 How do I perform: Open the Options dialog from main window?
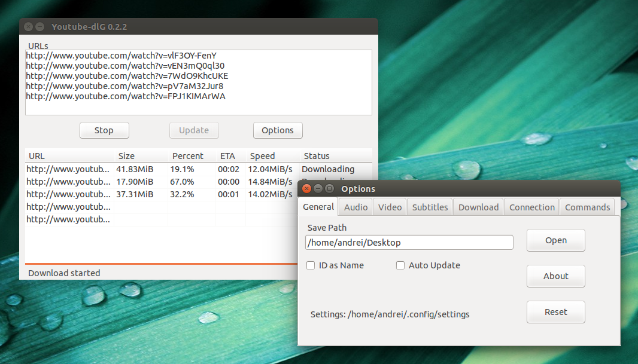278,130
